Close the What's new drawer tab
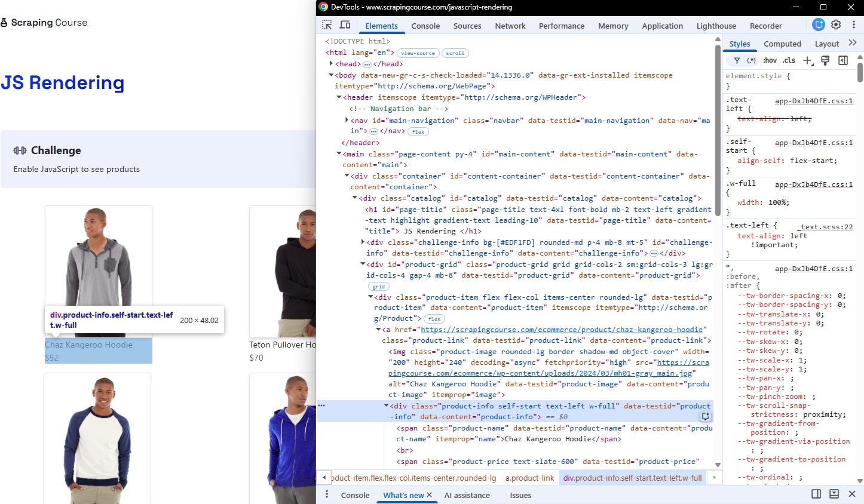The image size is (864, 504). 429,495
